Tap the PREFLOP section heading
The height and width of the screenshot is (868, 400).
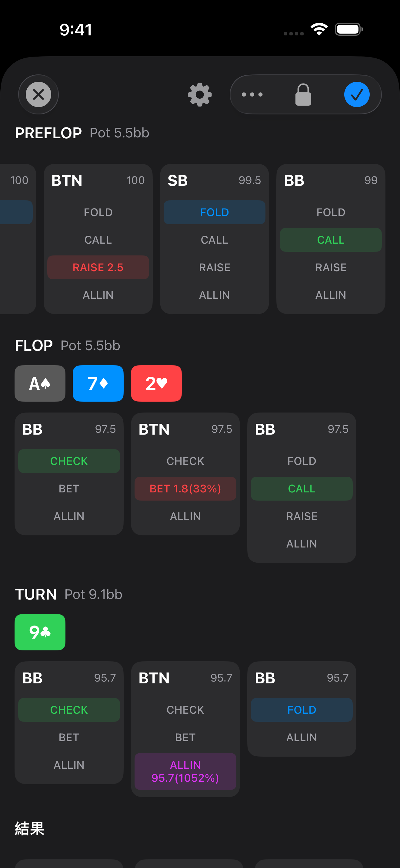click(x=48, y=133)
